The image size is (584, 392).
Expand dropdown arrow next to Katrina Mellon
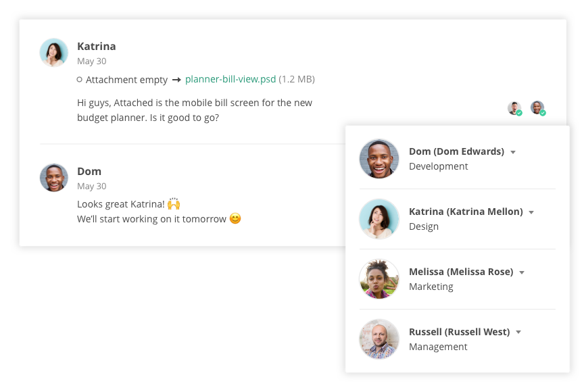[x=531, y=213]
